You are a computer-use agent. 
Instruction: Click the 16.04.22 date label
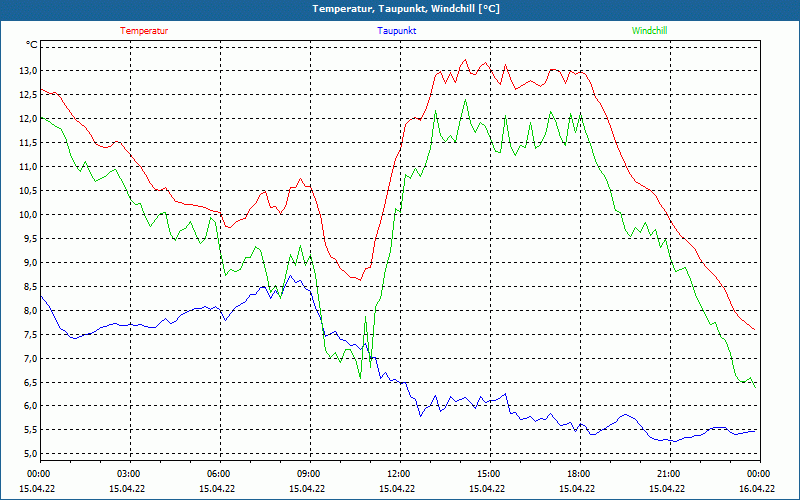pyautogui.click(x=757, y=488)
